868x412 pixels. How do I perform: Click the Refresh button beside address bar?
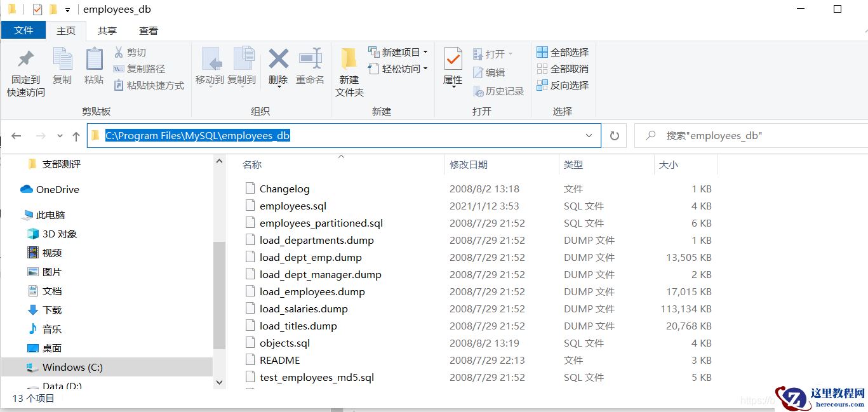click(614, 136)
